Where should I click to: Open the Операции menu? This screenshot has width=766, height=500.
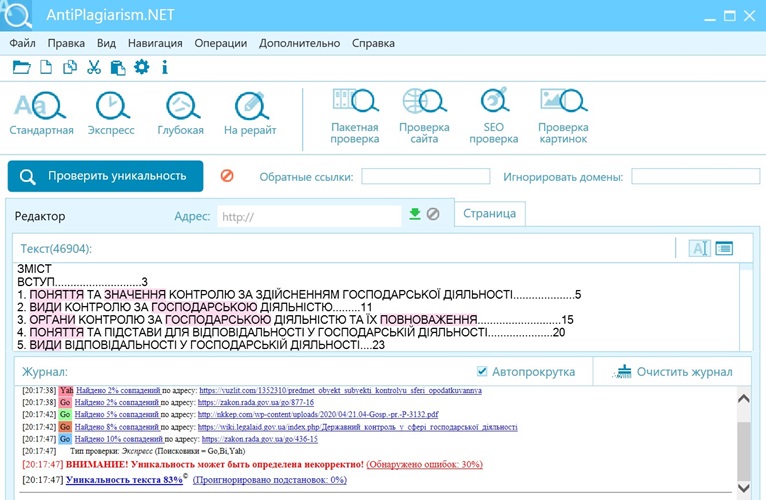[x=220, y=43]
